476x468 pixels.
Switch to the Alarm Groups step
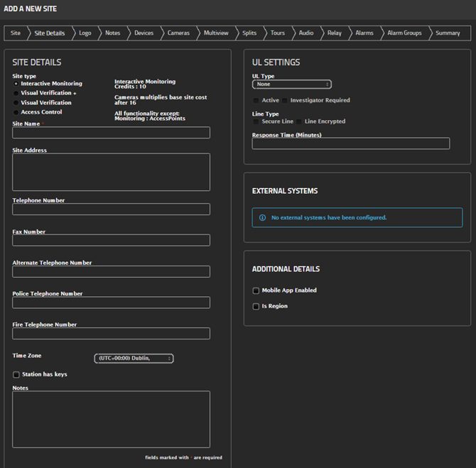click(404, 33)
